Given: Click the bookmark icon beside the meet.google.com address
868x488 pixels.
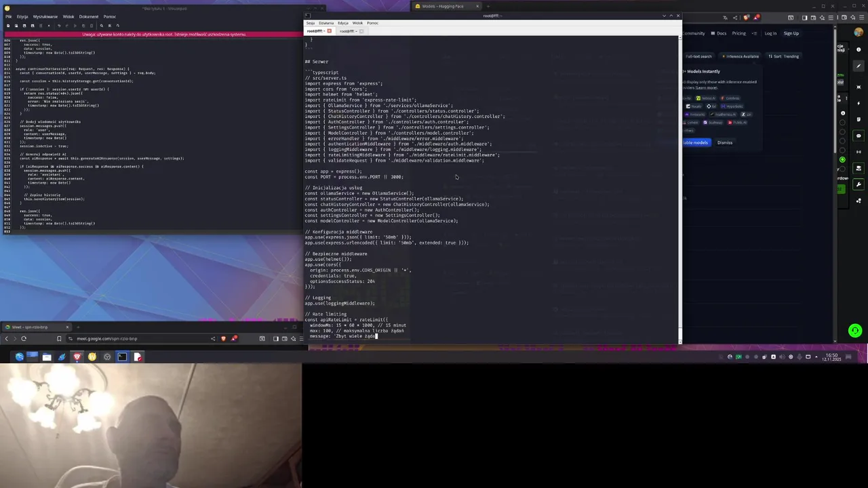Looking at the screenshot, I should [59, 339].
